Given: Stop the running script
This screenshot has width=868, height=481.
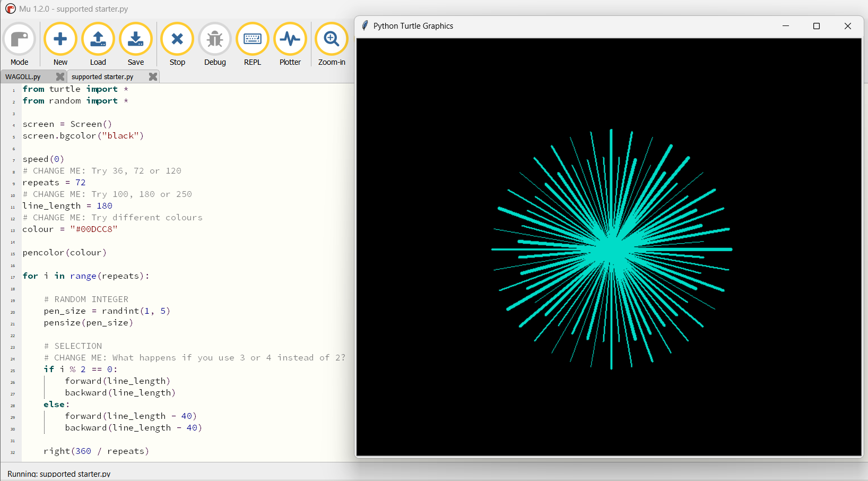Looking at the screenshot, I should pos(177,45).
